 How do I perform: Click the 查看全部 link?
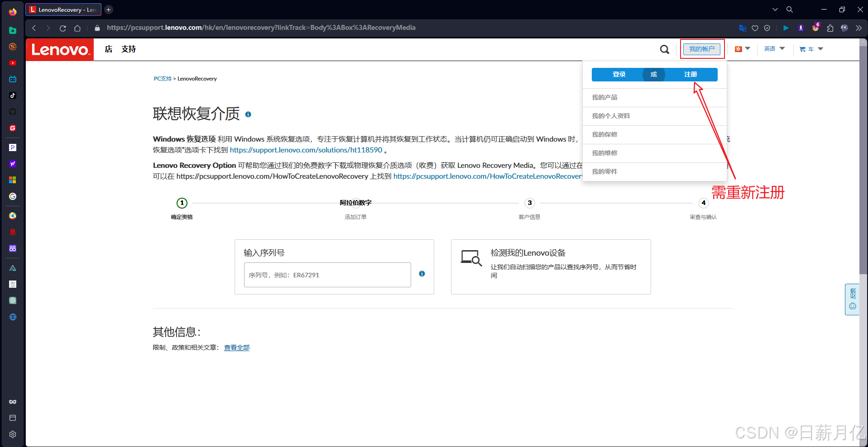[x=237, y=347]
